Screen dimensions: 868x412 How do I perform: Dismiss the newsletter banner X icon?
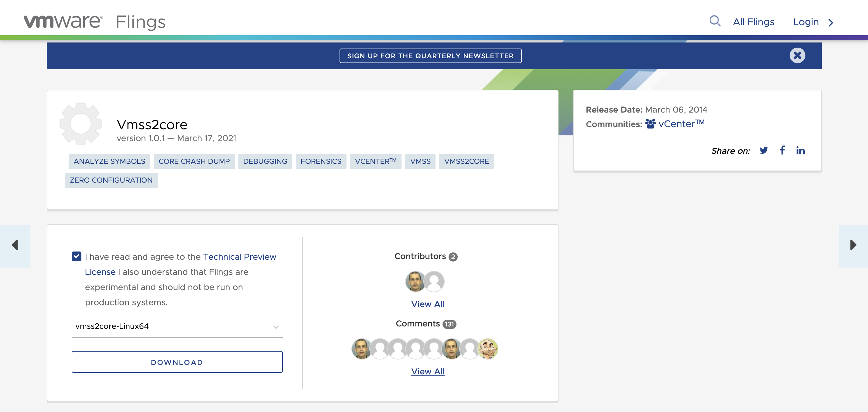(797, 56)
